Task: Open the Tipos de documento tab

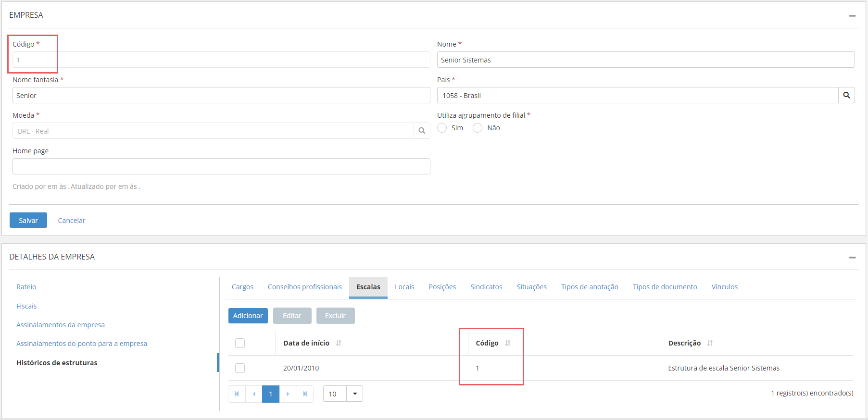Action: click(665, 287)
